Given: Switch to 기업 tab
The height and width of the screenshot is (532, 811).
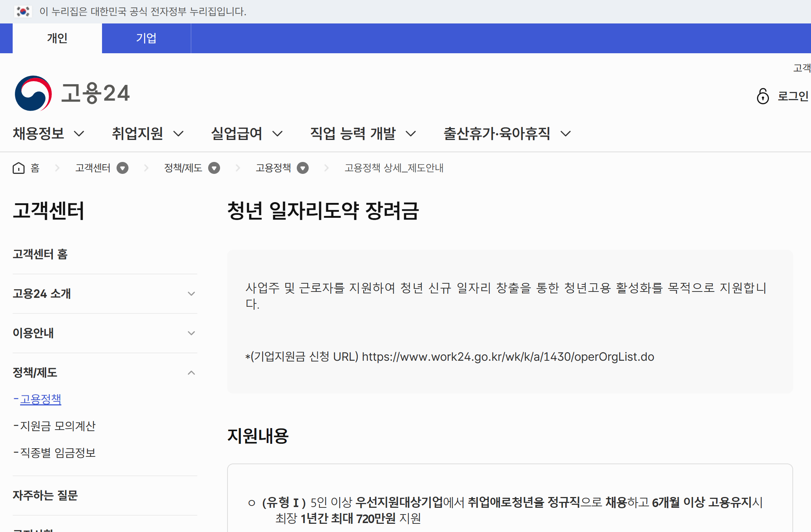Looking at the screenshot, I should click(146, 38).
